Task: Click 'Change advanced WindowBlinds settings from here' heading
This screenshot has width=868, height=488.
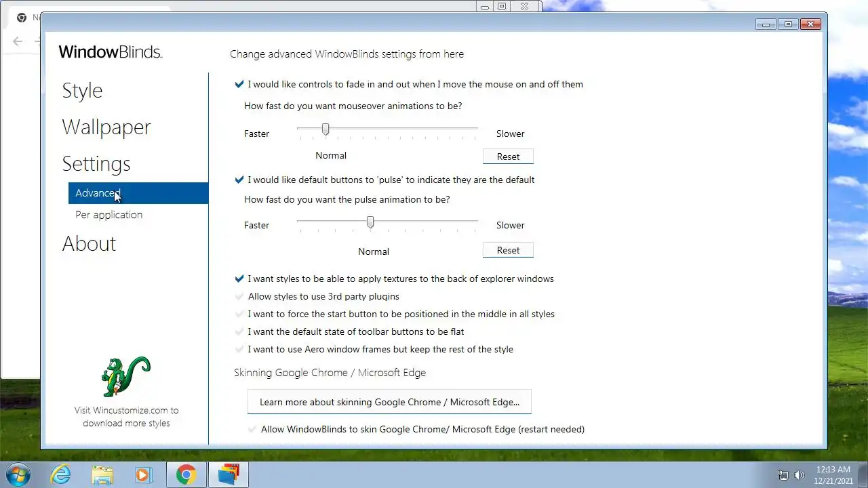Action: pos(347,54)
